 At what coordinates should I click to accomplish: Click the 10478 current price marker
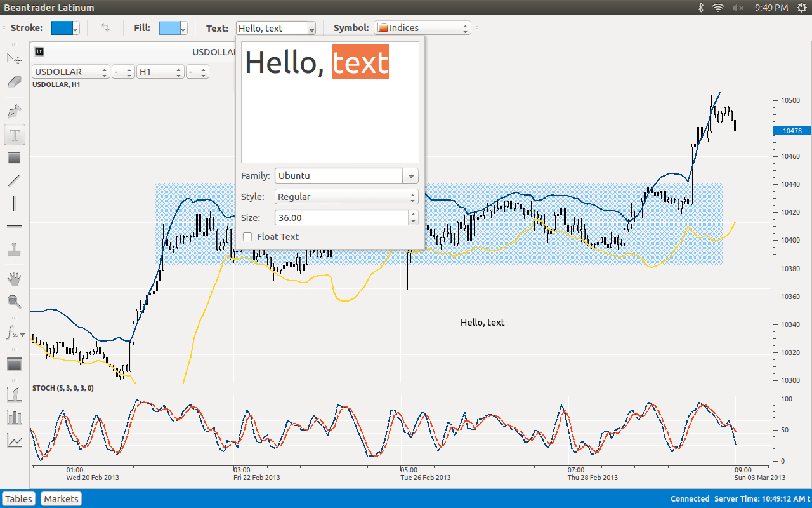coord(792,131)
